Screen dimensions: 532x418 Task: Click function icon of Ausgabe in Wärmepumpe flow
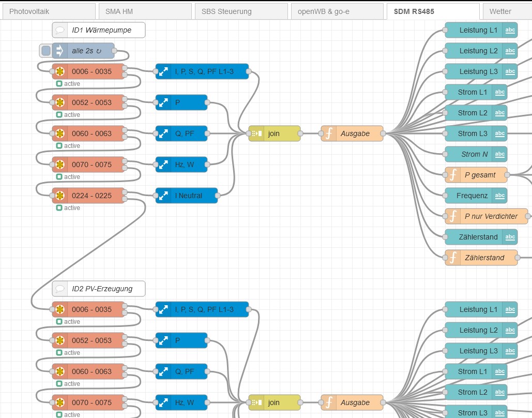tap(328, 133)
